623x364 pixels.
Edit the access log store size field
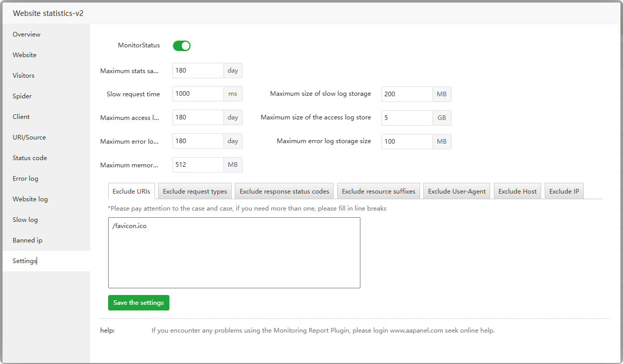coord(407,118)
